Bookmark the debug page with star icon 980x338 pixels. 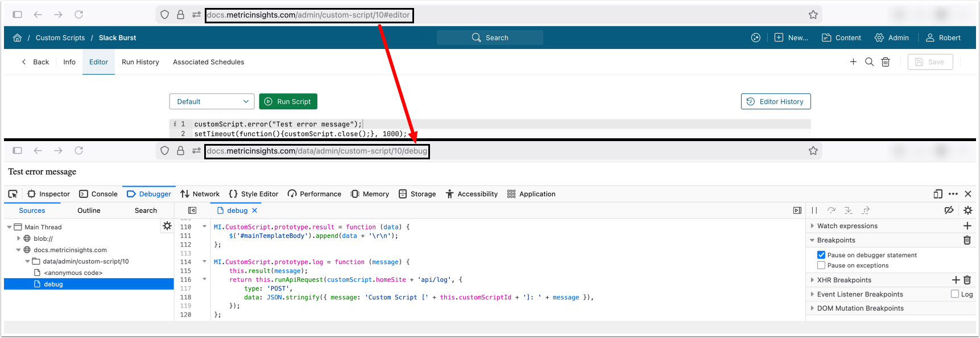point(813,151)
